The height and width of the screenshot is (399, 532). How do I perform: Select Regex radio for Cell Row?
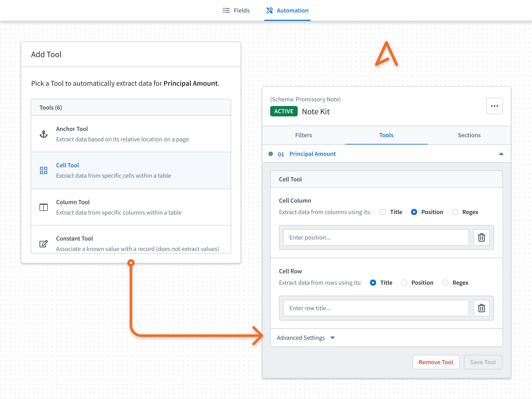[x=445, y=283]
